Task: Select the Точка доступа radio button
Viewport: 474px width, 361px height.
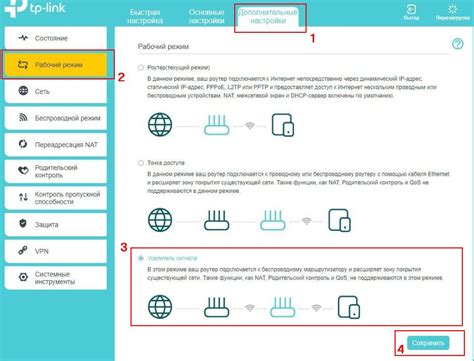Action: 141,163
